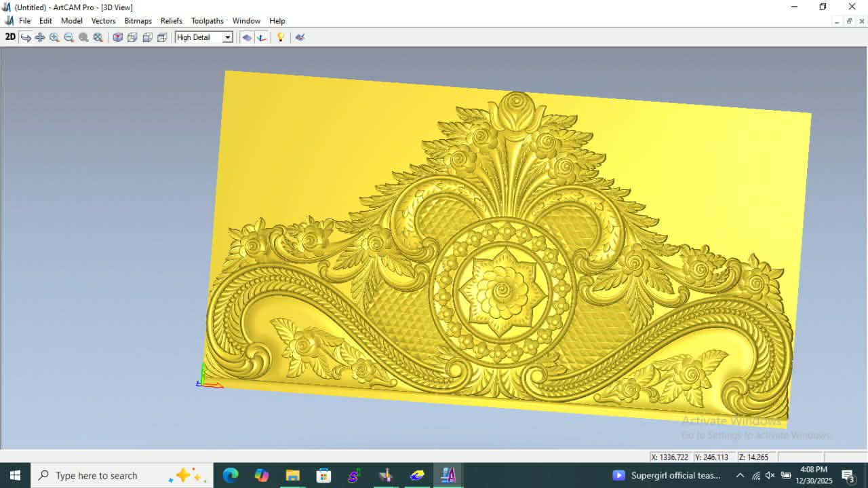Open the Copilot taskbar icon
Screen dimensions: 868x488
(262, 475)
